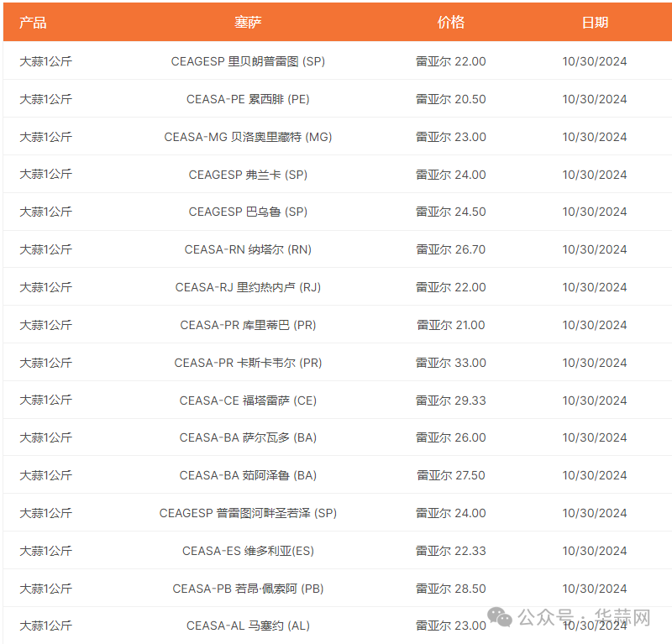Select CEAGESP 普雷图河畔圣若泽 (SP) cell
672x644 pixels.
tap(248, 513)
